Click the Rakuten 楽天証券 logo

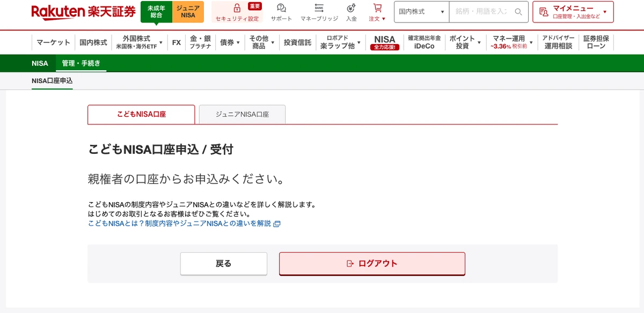(83, 12)
